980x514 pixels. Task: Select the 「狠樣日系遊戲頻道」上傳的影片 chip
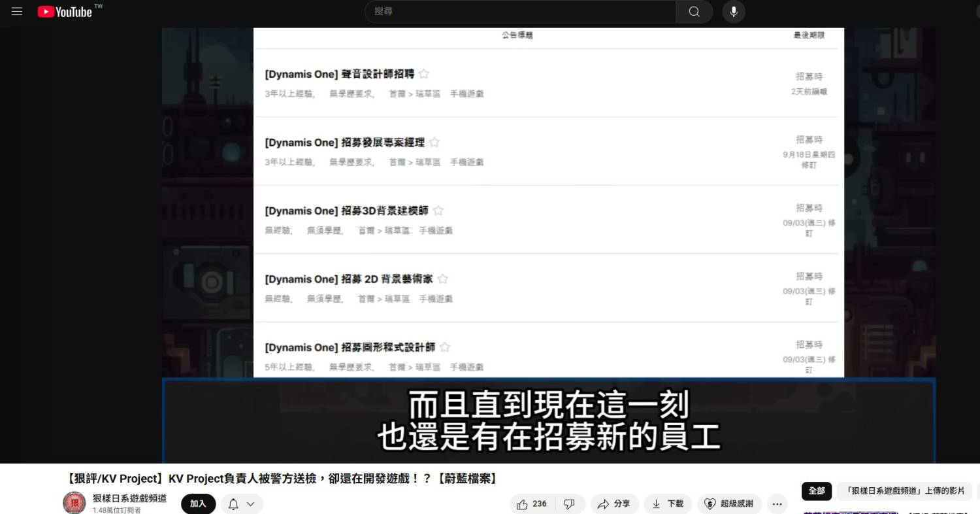(904, 490)
